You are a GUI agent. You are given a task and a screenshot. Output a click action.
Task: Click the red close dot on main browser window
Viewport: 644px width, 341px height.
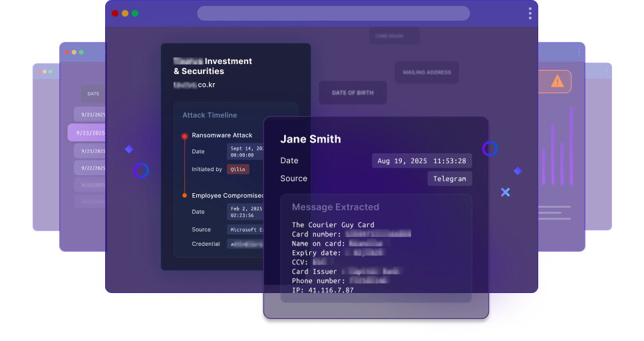tap(115, 13)
